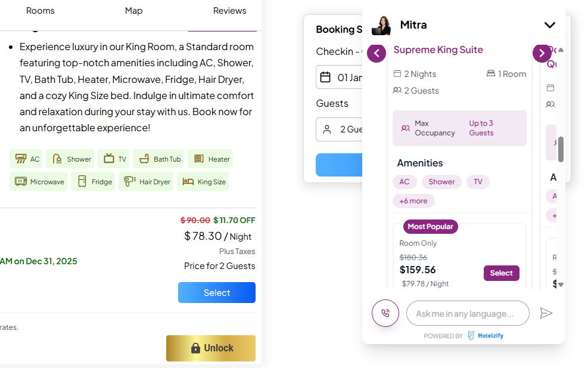Switch to the Map tab
Image resolution: width=588 pixels, height=368 pixels.
[x=134, y=11]
